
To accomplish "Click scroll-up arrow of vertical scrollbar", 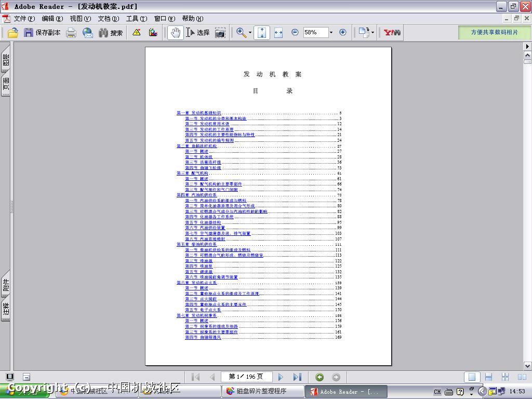I will (x=528, y=55).
